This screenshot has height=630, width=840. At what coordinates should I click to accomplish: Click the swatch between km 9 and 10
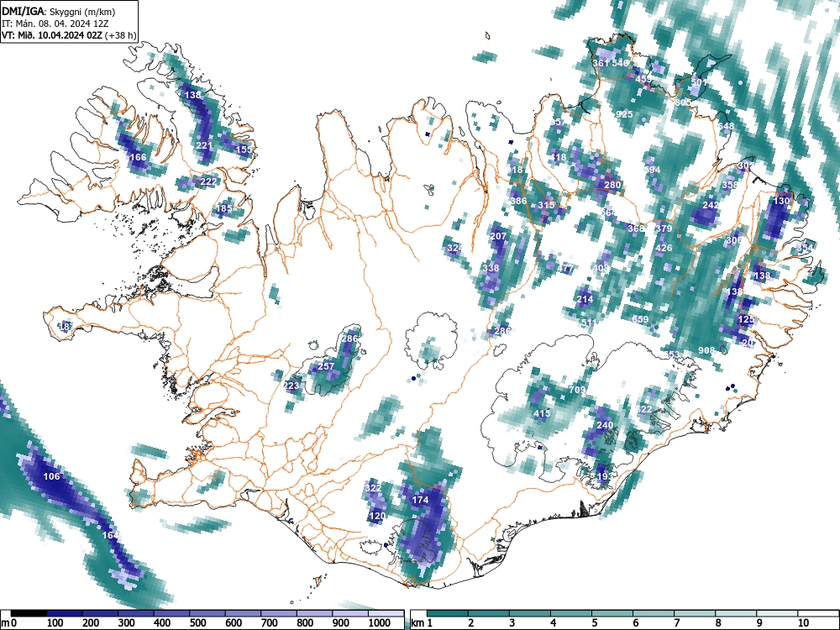click(x=777, y=613)
